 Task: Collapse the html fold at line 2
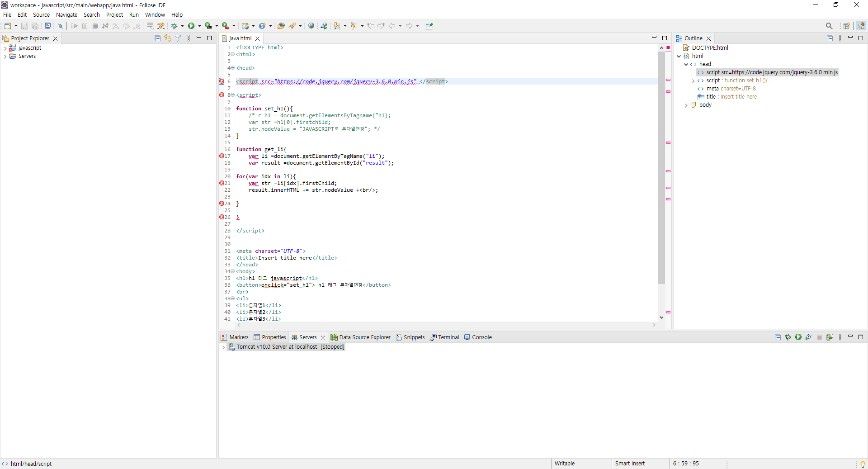(x=232, y=54)
